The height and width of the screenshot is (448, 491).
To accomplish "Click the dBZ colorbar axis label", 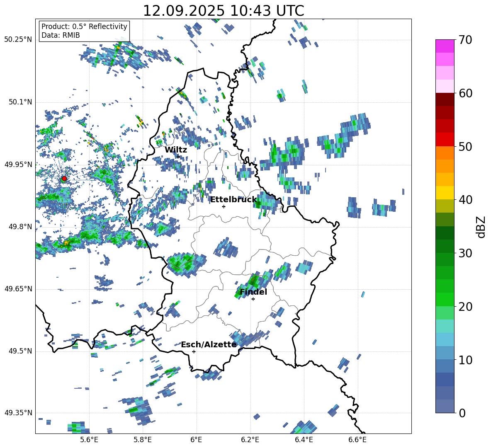I will [x=481, y=227].
